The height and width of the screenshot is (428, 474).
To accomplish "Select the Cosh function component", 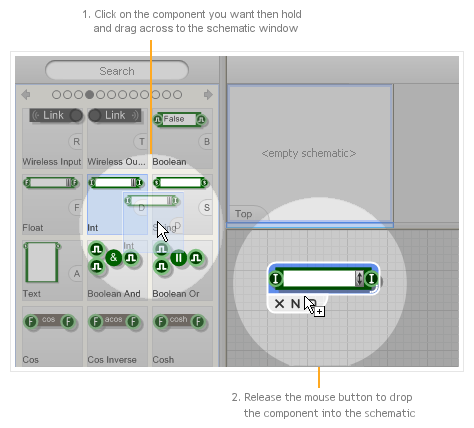I will (182, 336).
